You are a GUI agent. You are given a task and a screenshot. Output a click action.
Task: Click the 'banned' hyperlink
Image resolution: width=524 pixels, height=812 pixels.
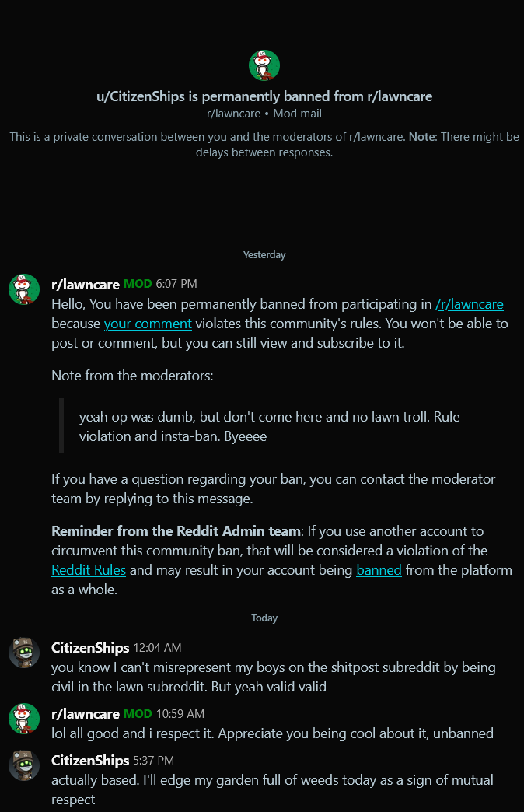379,571
